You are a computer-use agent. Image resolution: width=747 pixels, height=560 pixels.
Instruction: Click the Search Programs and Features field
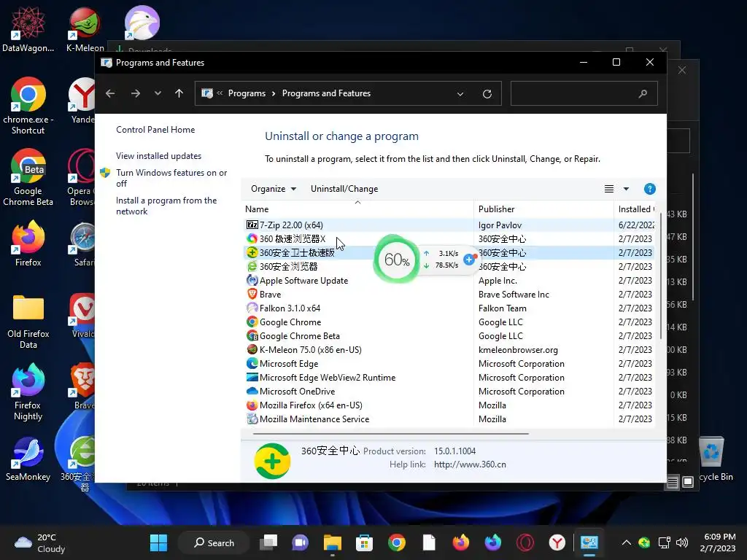[584, 93]
